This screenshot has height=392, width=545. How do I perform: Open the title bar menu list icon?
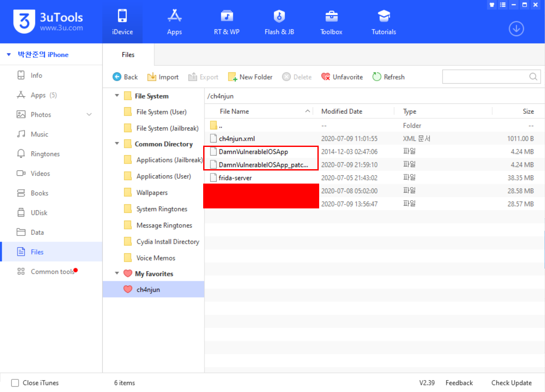point(503,5)
